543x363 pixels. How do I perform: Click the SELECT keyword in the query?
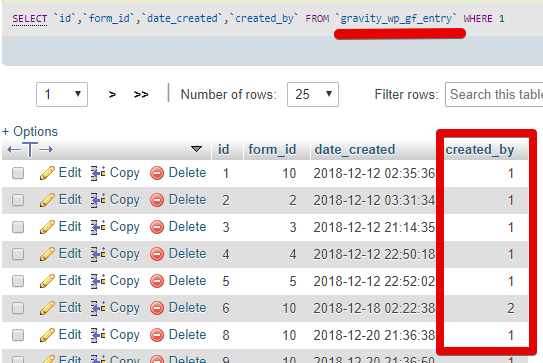pos(30,18)
